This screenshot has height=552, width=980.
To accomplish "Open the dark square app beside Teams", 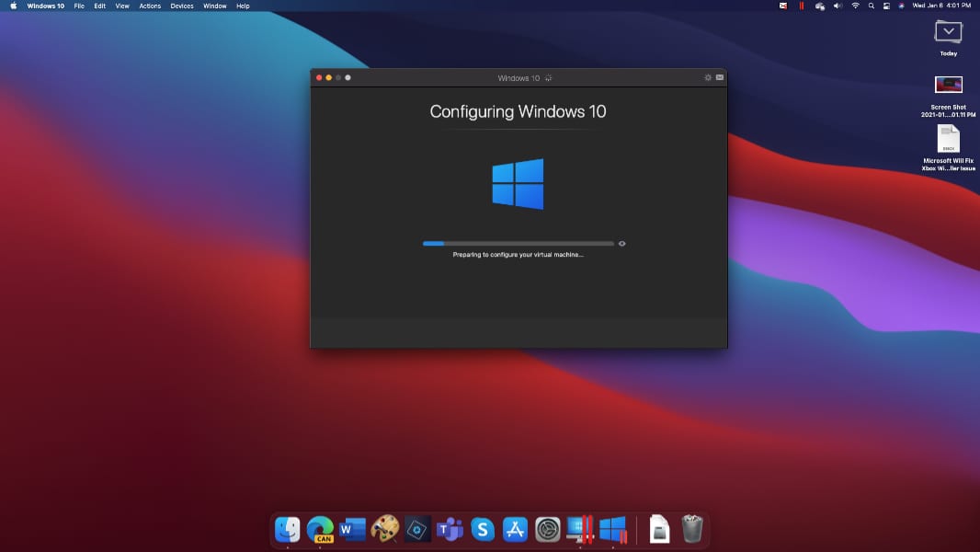I will (x=417, y=530).
